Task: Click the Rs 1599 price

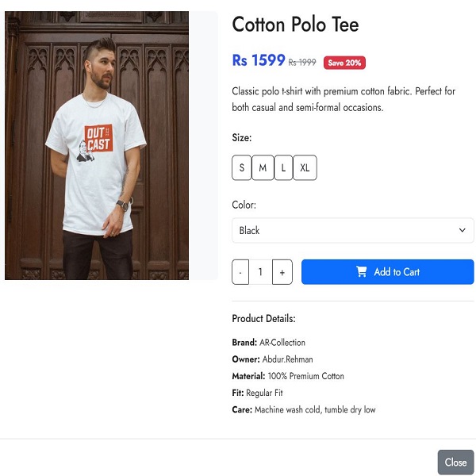Action: (x=258, y=60)
